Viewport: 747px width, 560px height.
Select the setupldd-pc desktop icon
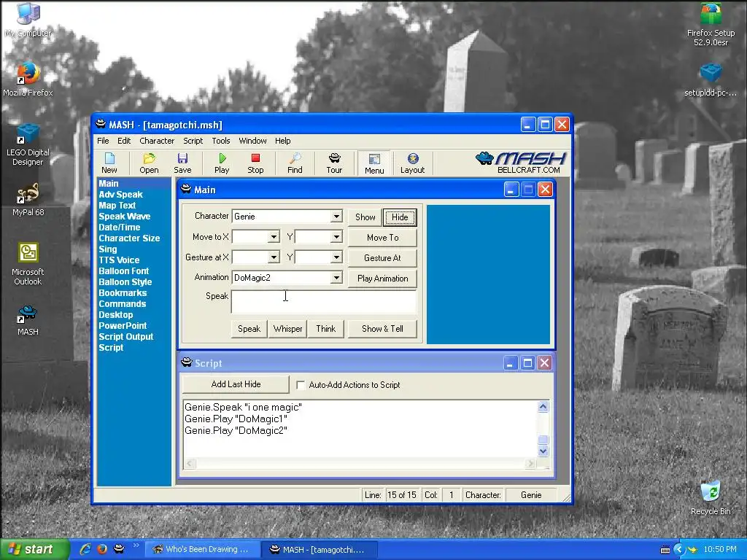tap(711, 80)
